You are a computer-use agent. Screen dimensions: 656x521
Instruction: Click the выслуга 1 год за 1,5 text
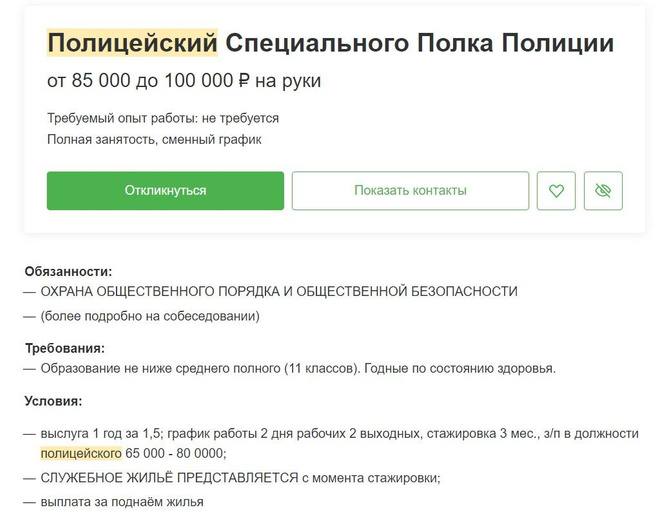coord(102,433)
